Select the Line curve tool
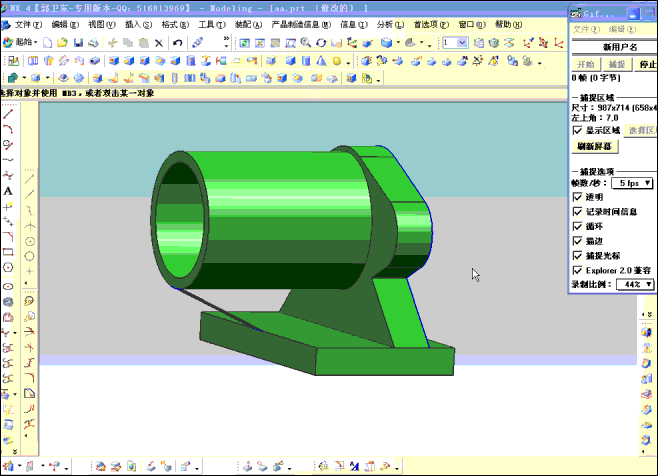Image resolution: width=658 pixels, height=476 pixels. 8,114
